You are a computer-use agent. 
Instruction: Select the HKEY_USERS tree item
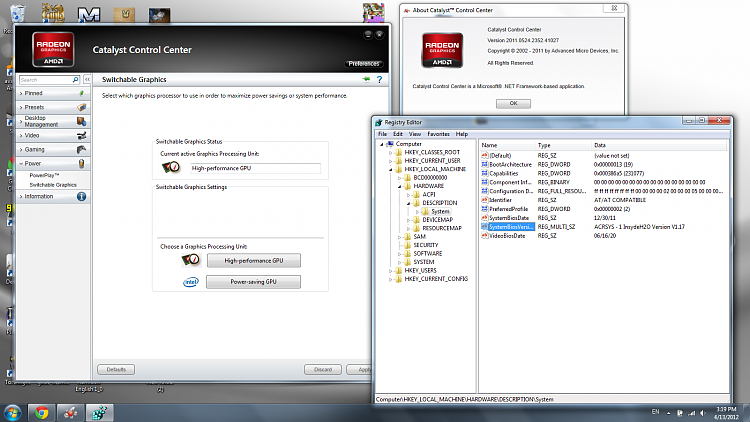click(420, 270)
